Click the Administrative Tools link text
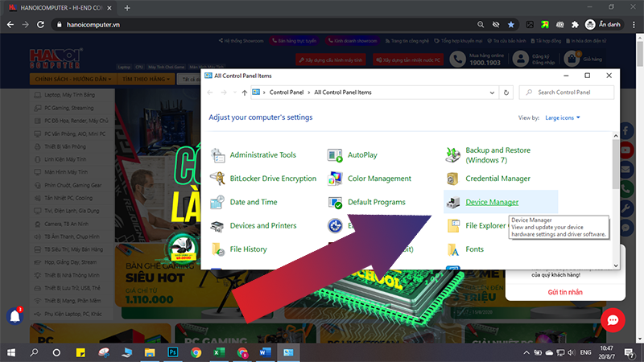The width and height of the screenshot is (644, 362). [x=263, y=155]
